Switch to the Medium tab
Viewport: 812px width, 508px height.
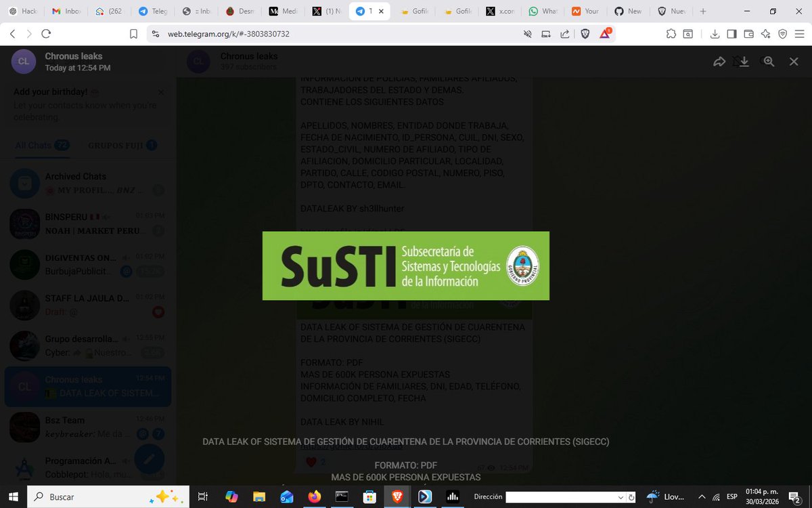[284, 12]
